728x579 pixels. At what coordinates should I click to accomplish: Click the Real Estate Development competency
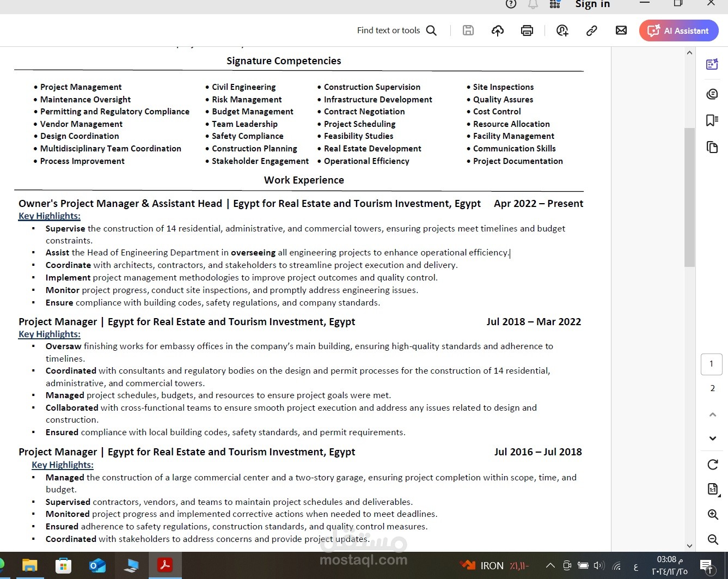372,149
